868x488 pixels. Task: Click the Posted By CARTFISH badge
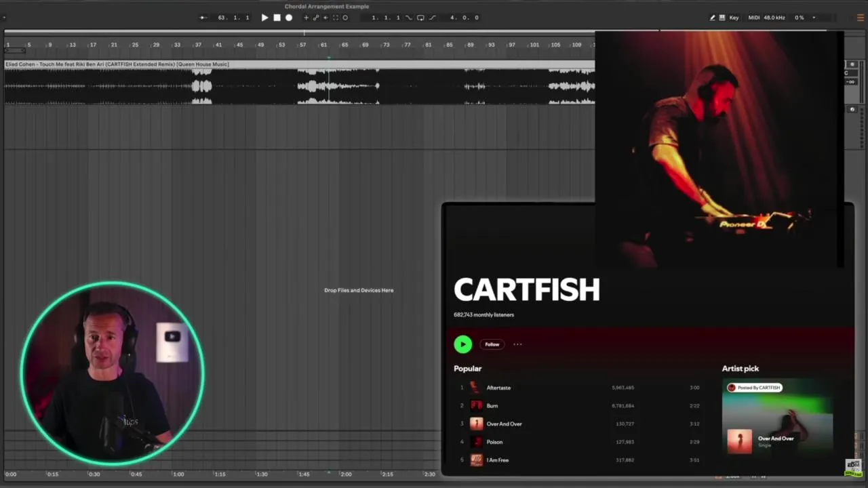pos(754,388)
